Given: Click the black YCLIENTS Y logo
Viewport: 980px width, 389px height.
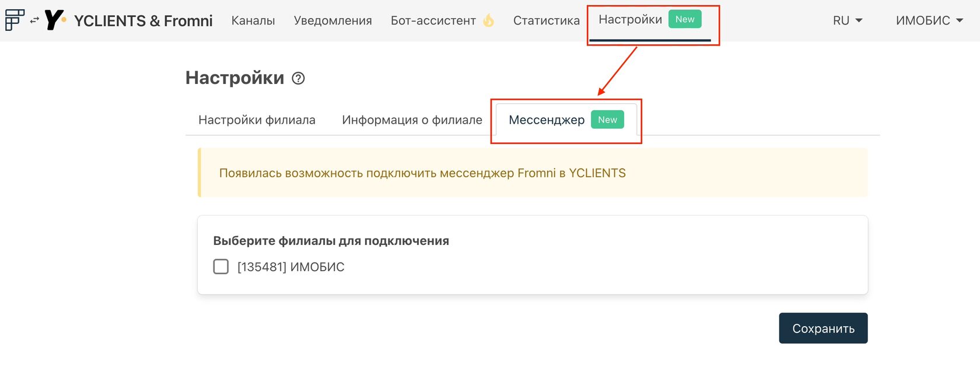Looking at the screenshot, I should click(54, 20).
